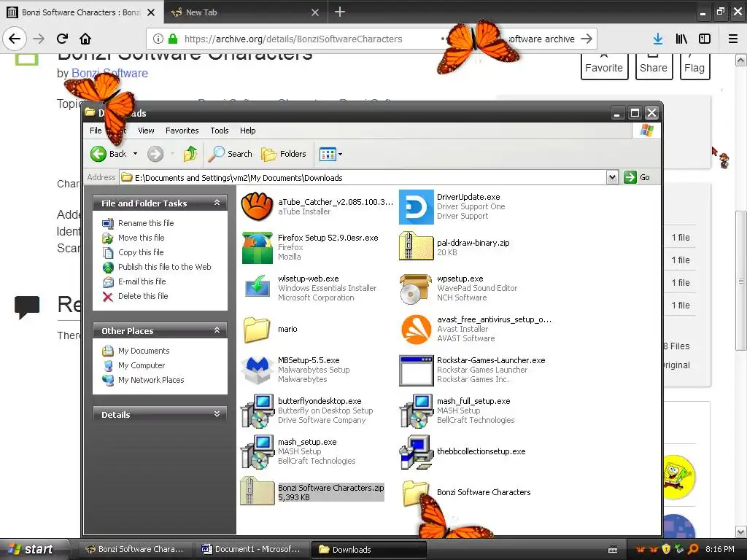Open the Firefox library icon
The width and height of the screenshot is (747, 560).
[682, 39]
